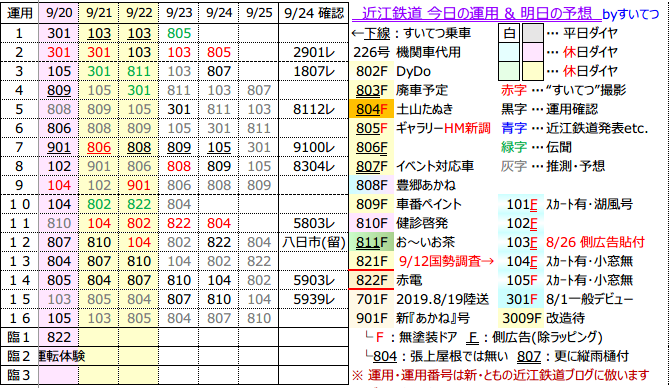Select the 9100レ cell

pos(314,147)
